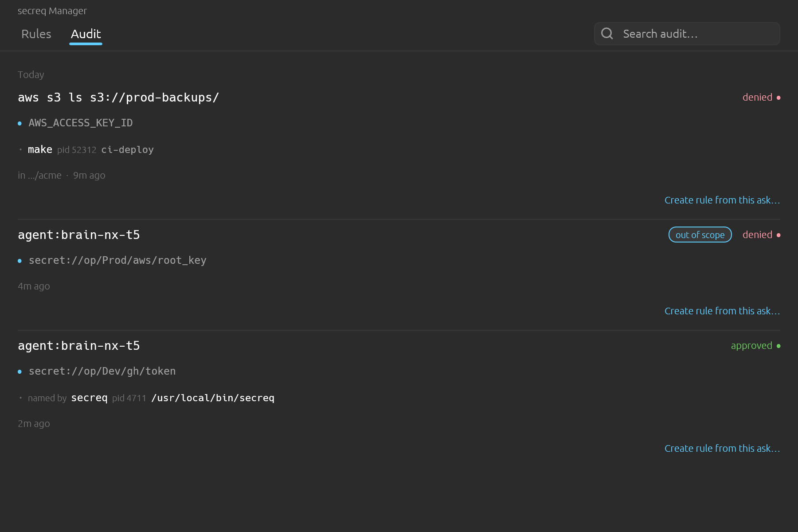Click the Today section heading
The image size is (798, 532).
[x=31, y=74]
